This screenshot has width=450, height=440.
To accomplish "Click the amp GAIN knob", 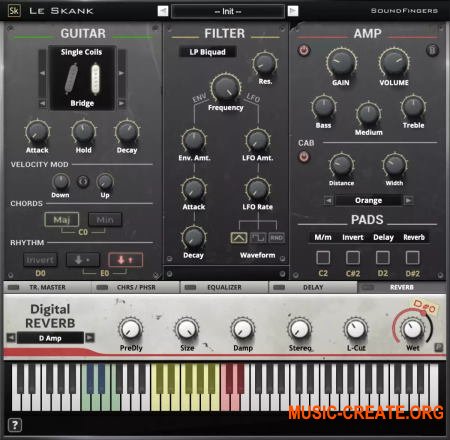I will pyautogui.click(x=341, y=63).
